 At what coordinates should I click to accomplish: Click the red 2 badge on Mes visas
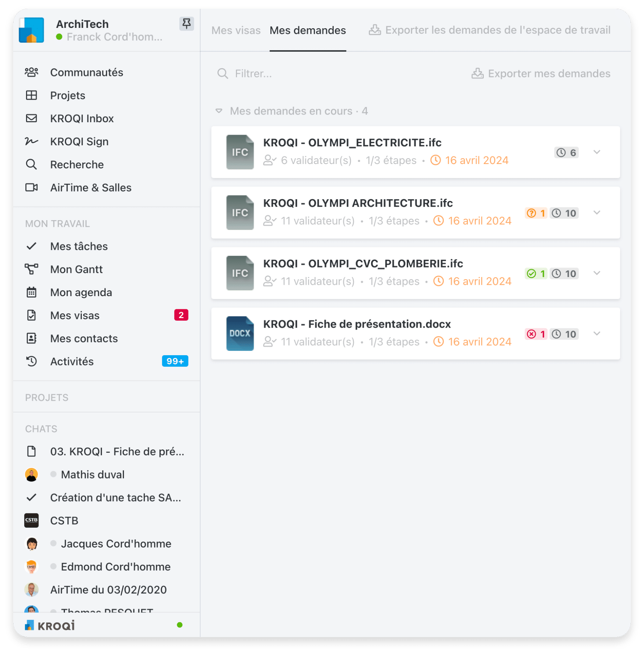181,315
